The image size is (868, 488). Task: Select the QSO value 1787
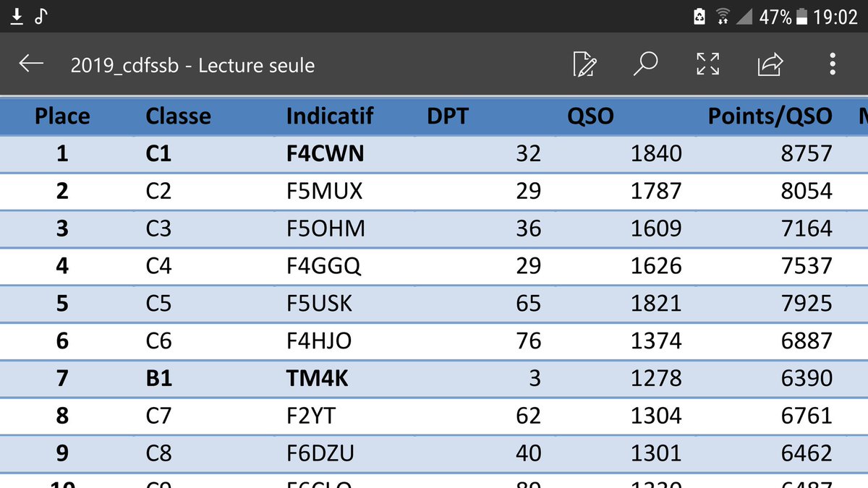[x=656, y=191]
